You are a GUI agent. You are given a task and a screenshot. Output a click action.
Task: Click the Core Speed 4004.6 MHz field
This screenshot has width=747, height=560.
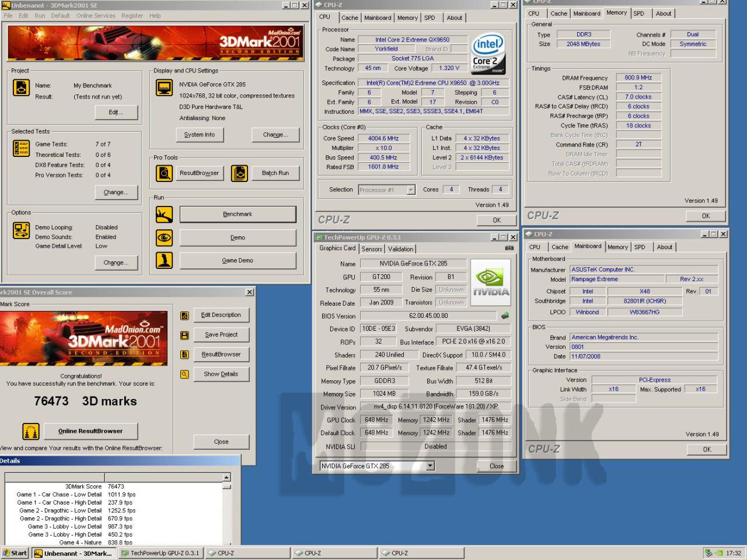click(383, 139)
